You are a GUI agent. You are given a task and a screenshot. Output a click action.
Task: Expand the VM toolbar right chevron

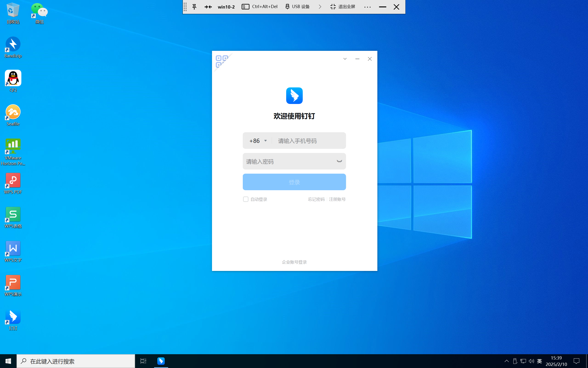(x=320, y=7)
